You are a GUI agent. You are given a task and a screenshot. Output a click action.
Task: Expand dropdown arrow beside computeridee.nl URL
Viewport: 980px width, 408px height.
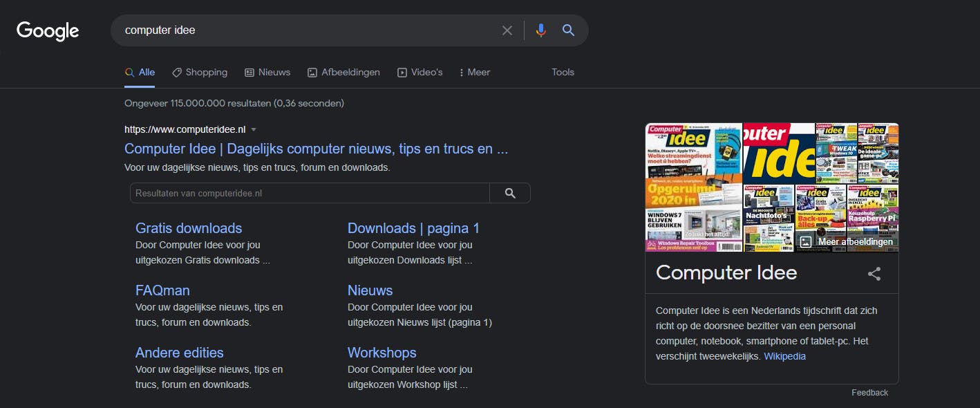254,129
